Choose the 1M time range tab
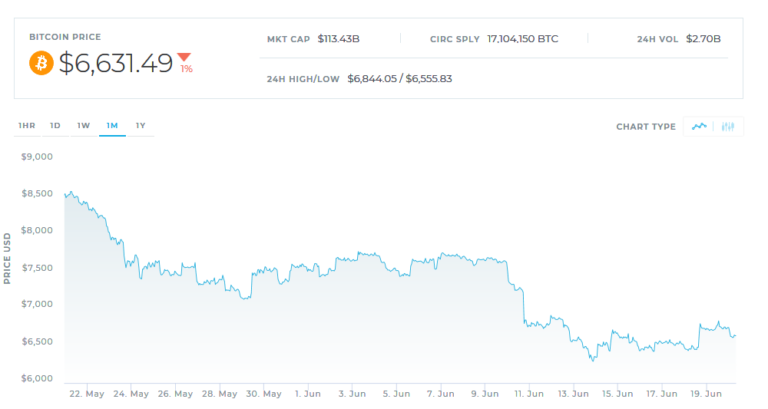The image size is (768, 409). pos(112,126)
